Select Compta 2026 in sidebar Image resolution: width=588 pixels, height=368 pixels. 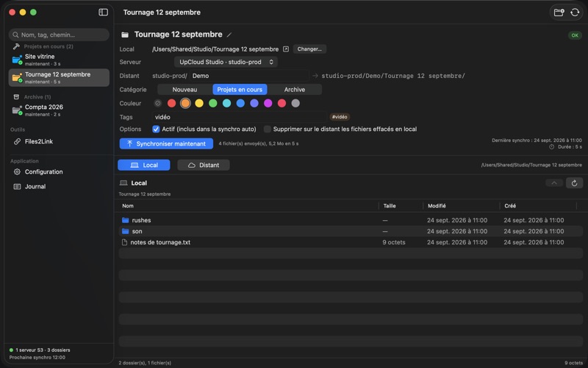click(59, 110)
